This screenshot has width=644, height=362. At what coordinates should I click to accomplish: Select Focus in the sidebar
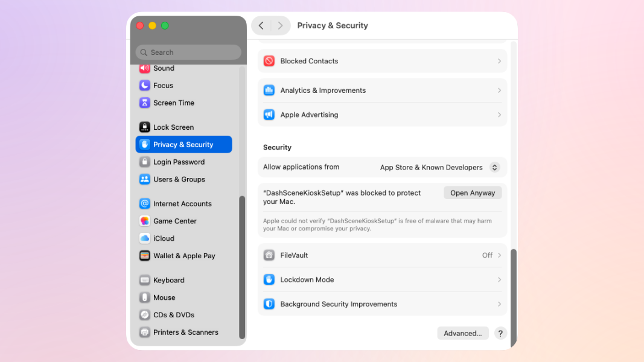183,85
